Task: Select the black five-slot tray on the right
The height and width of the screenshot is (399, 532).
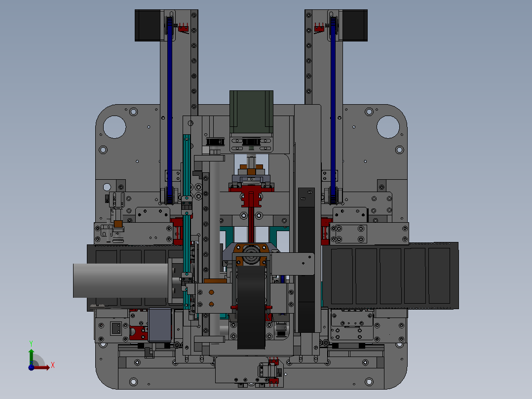Action: 390,276
